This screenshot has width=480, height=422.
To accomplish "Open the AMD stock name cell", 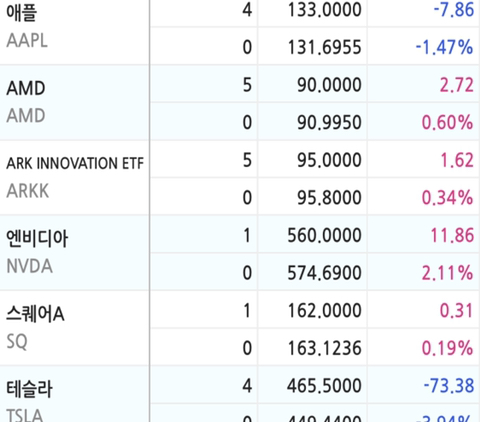I will click(75, 102).
